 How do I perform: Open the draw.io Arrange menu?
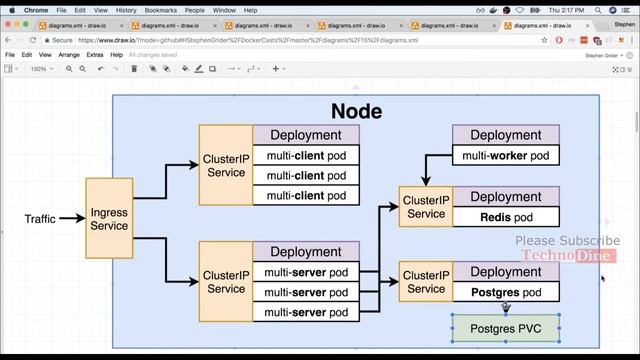pyautogui.click(x=69, y=55)
